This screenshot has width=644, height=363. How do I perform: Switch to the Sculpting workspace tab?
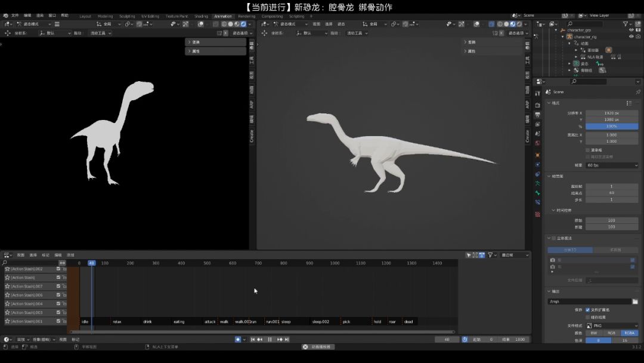(126, 16)
